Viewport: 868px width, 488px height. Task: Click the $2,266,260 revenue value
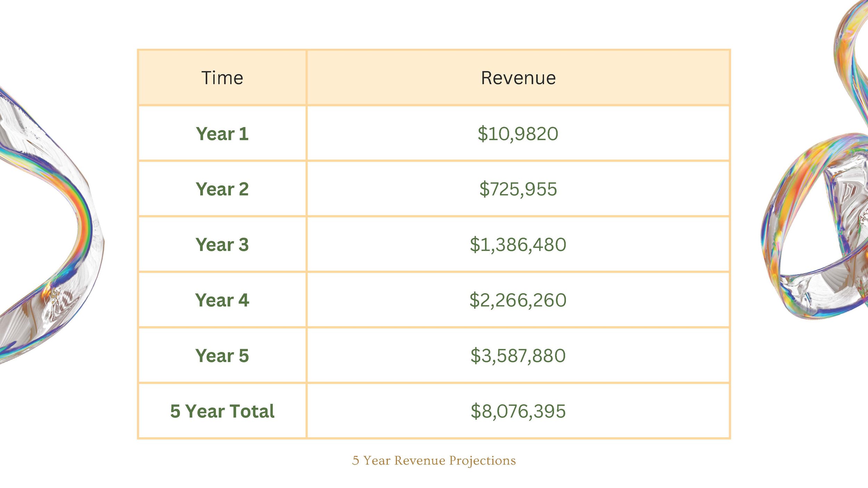pyautogui.click(x=518, y=300)
